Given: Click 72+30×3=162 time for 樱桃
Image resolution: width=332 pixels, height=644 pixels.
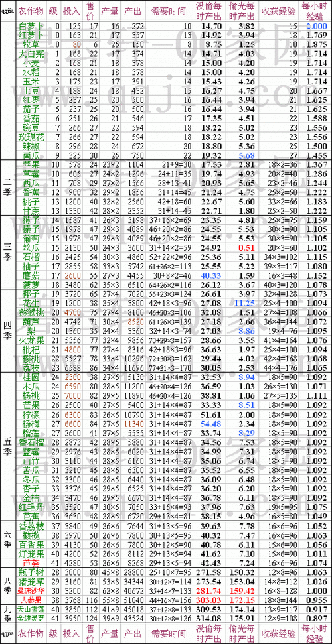Looking at the screenshot, I should (171, 358).
